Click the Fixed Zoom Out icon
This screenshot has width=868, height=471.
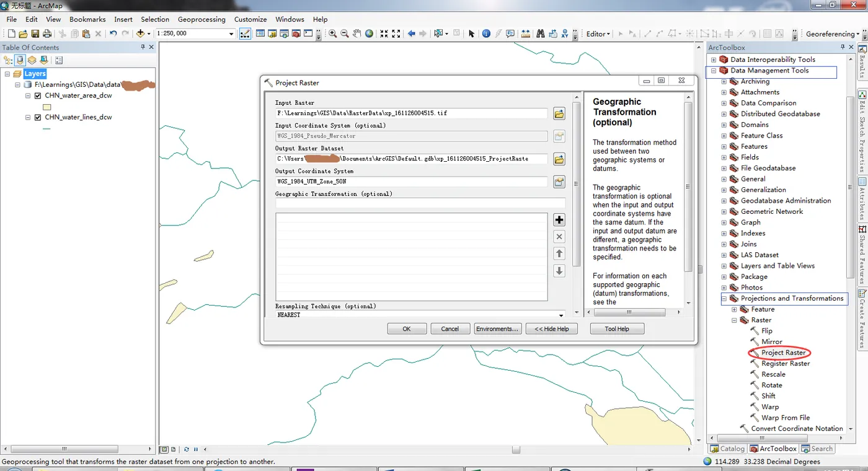(396, 33)
